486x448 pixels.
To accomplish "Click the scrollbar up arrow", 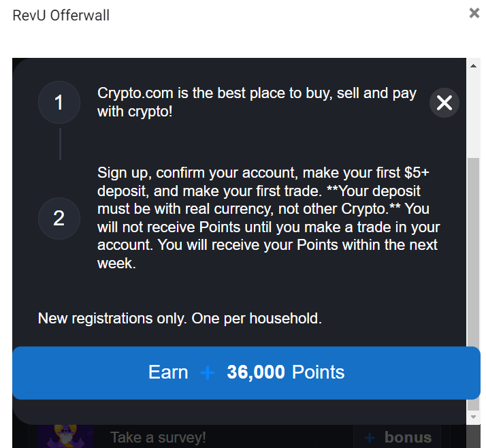I will pyautogui.click(x=473, y=66).
